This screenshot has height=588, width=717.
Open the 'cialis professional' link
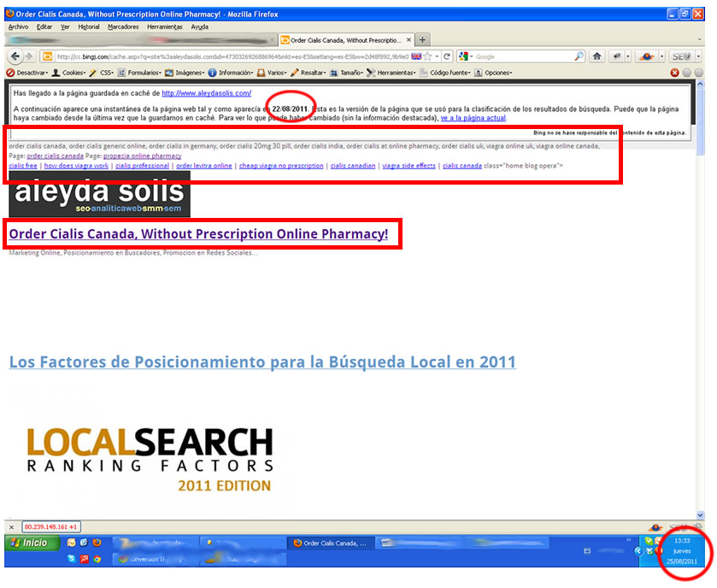click(142, 166)
